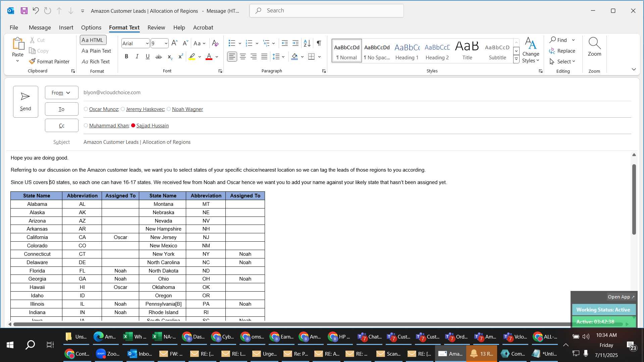
Task: Clear all formatting icon
Action: coord(215,43)
